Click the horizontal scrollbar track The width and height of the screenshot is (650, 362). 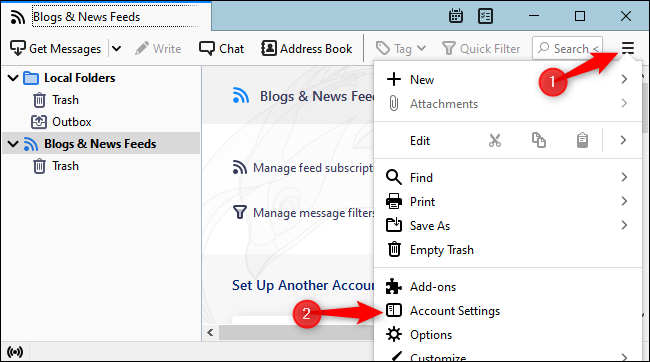click(x=296, y=333)
